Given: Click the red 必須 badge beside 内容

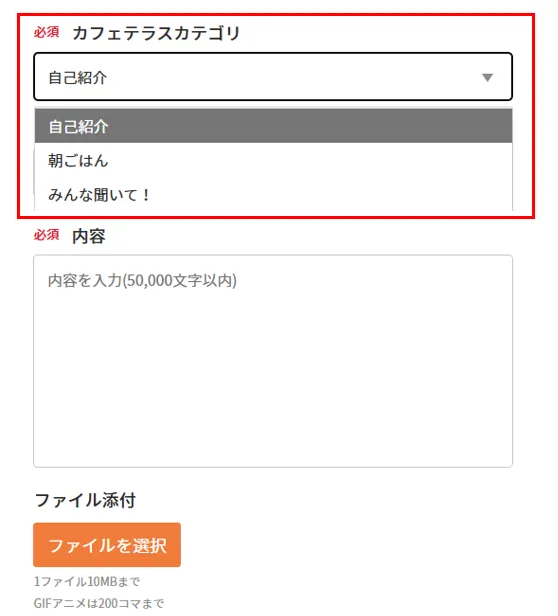Looking at the screenshot, I should (x=46, y=235).
